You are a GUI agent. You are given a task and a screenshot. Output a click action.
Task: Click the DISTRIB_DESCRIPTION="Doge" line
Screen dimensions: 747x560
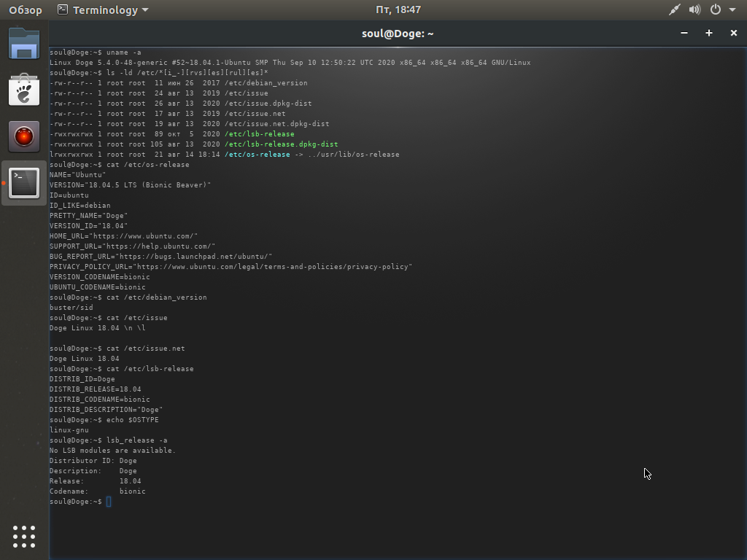coord(107,410)
